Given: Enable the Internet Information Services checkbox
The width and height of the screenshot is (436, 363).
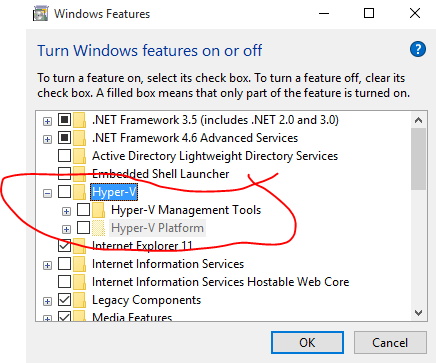Looking at the screenshot, I should [64, 263].
